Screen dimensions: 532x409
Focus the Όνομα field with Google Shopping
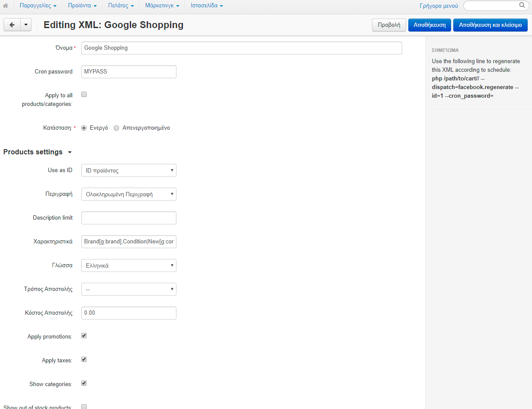[x=242, y=48]
